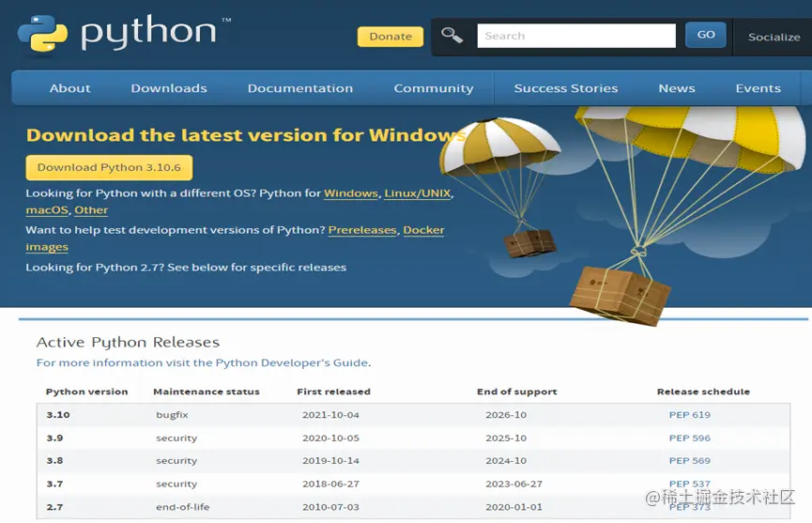
Task: Click the 3.9 Python version cell
Action: pos(54,438)
